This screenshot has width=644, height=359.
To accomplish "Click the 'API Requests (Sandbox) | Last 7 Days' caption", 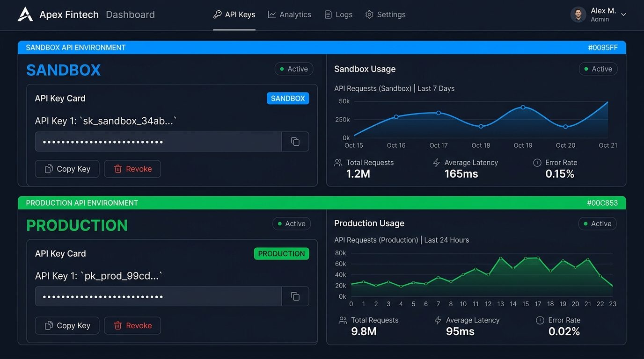I will (394, 88).
